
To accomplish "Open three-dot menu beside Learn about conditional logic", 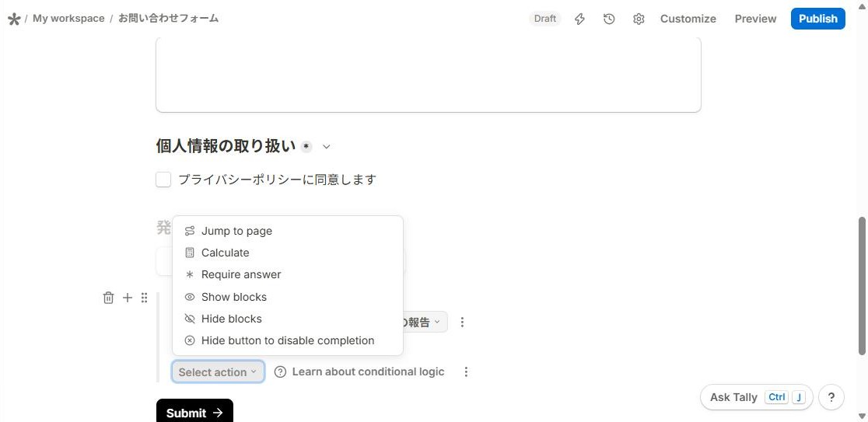I will click(466, 371).
